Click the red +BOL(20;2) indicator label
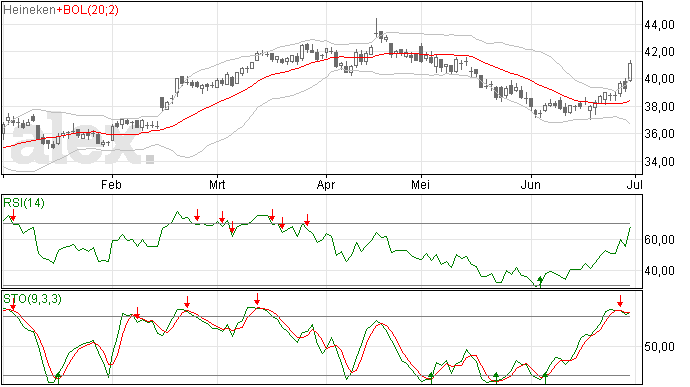 pyautogui.click(x=88, y=10)
